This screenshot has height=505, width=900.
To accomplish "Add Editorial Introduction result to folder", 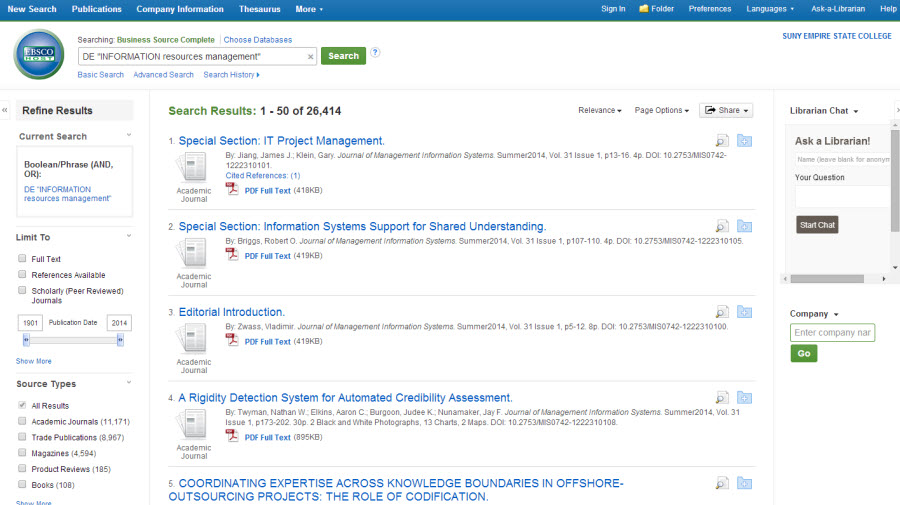I will pyautogui.click(x=744, y=312).
